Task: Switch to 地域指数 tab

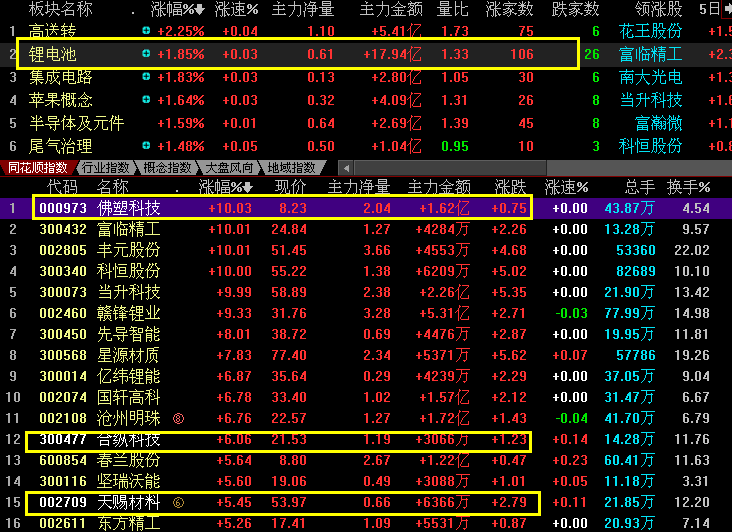Action: tap(291, 168)
